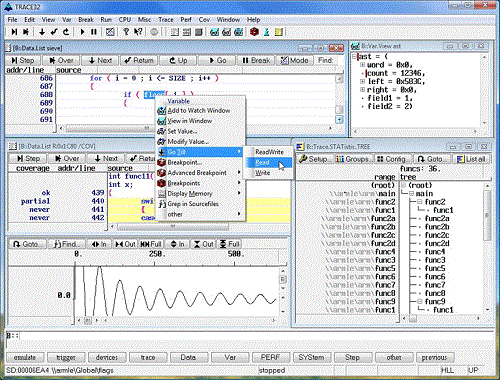
Task: Collapse the main node in trace tree
Action: [x=412, y=193]
